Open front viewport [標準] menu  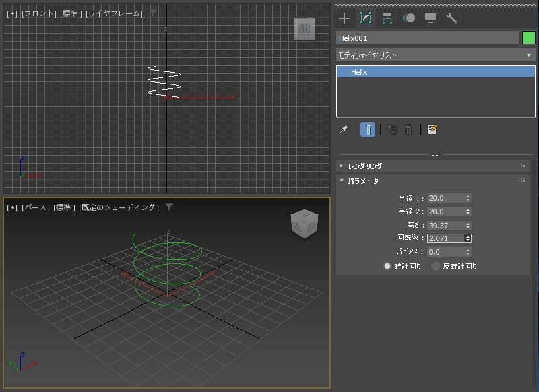[71, 13]
